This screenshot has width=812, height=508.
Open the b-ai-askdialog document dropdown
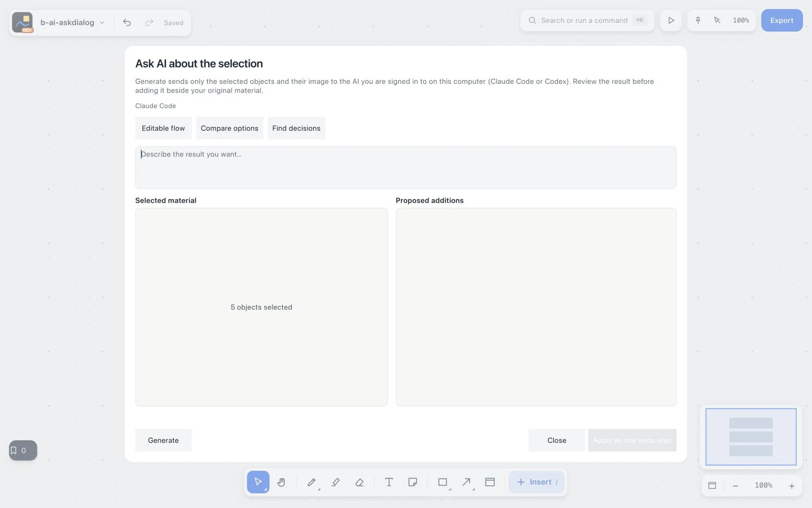pyautogui.click(x=72, y=22)
